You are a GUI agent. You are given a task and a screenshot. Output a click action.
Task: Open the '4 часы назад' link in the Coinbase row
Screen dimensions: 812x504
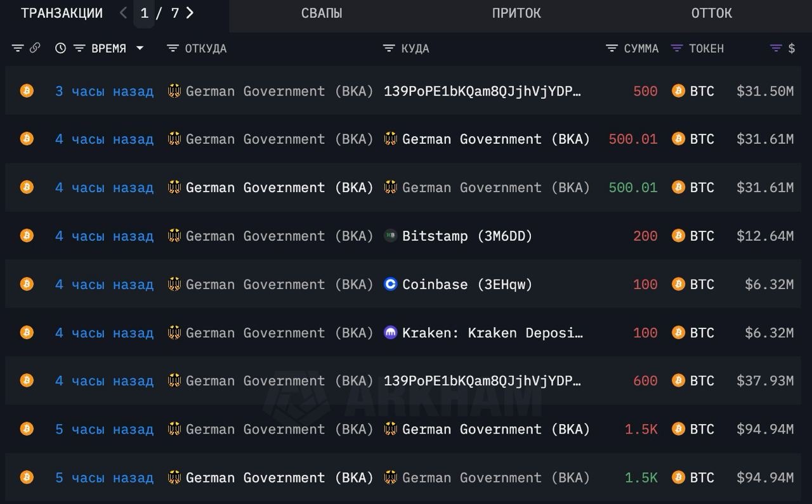tap(104, 285)
